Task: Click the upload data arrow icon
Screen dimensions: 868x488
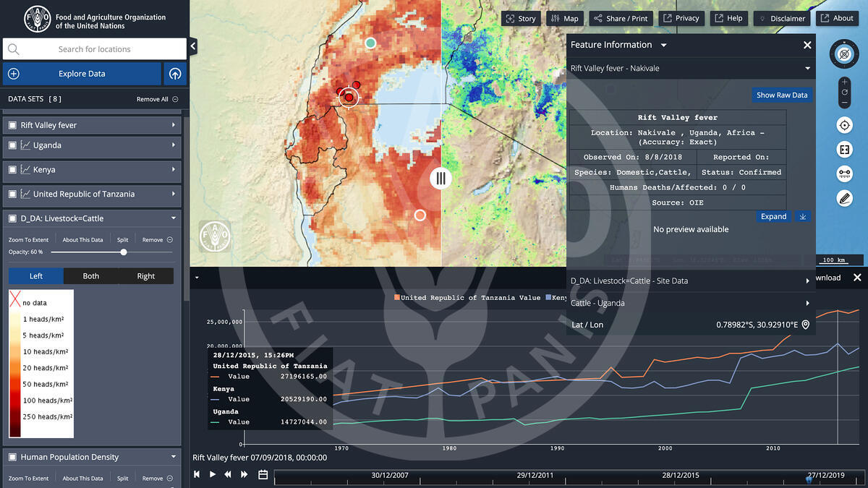Action: 175,74
